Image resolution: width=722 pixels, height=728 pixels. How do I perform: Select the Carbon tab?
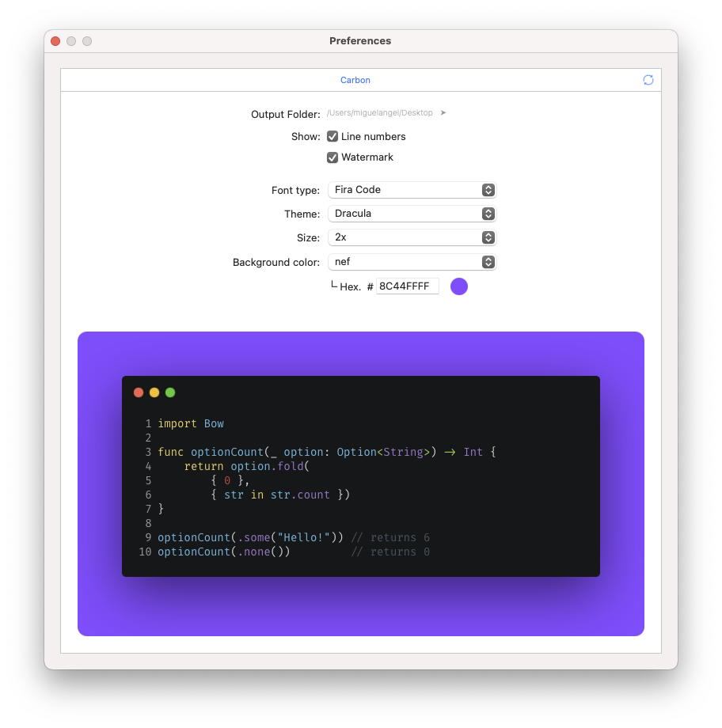coord(355,80)
